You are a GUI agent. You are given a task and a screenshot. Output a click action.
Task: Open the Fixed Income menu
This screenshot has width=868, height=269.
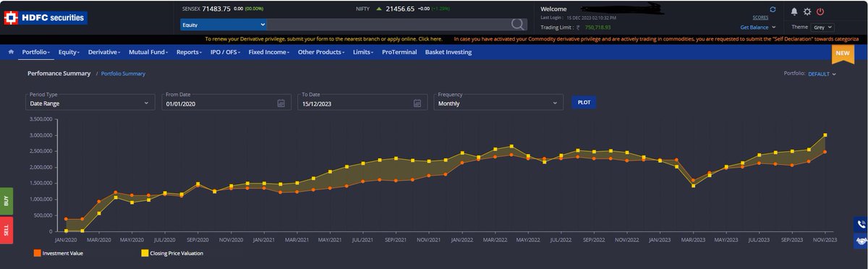click(x=269, y=52)
